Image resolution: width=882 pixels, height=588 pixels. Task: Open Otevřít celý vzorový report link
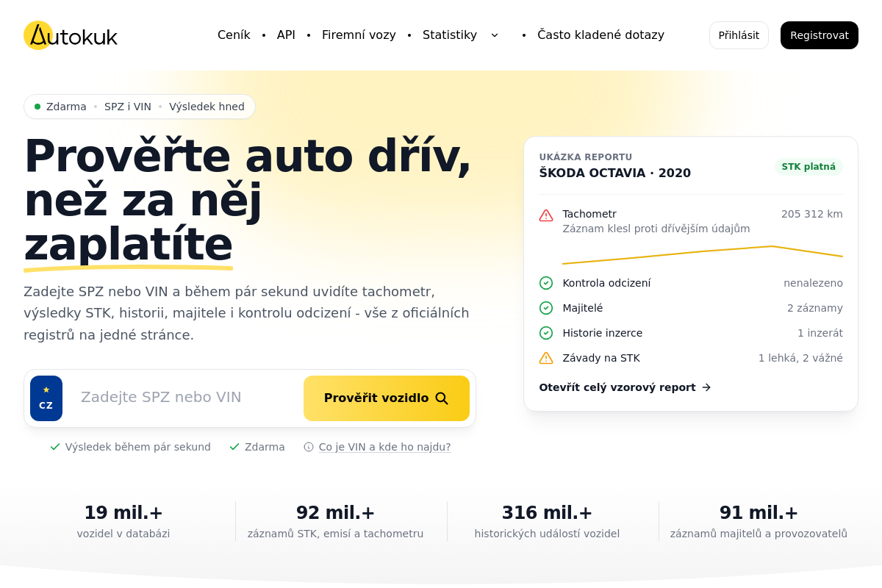(x=625, y=387)
